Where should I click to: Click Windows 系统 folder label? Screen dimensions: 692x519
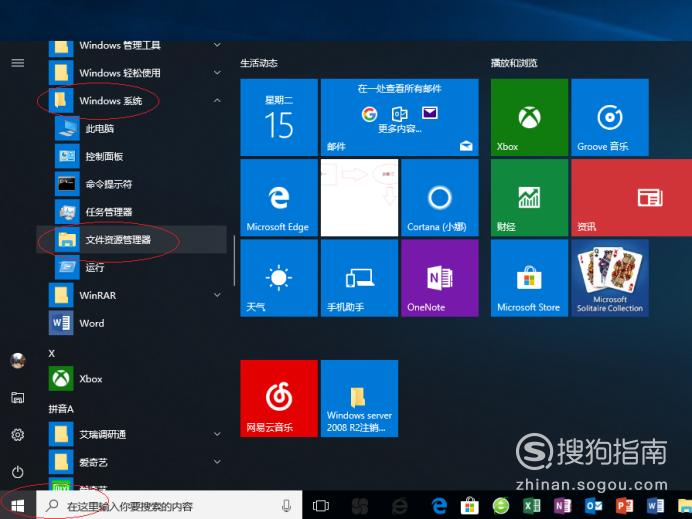[x=111, y=101]
